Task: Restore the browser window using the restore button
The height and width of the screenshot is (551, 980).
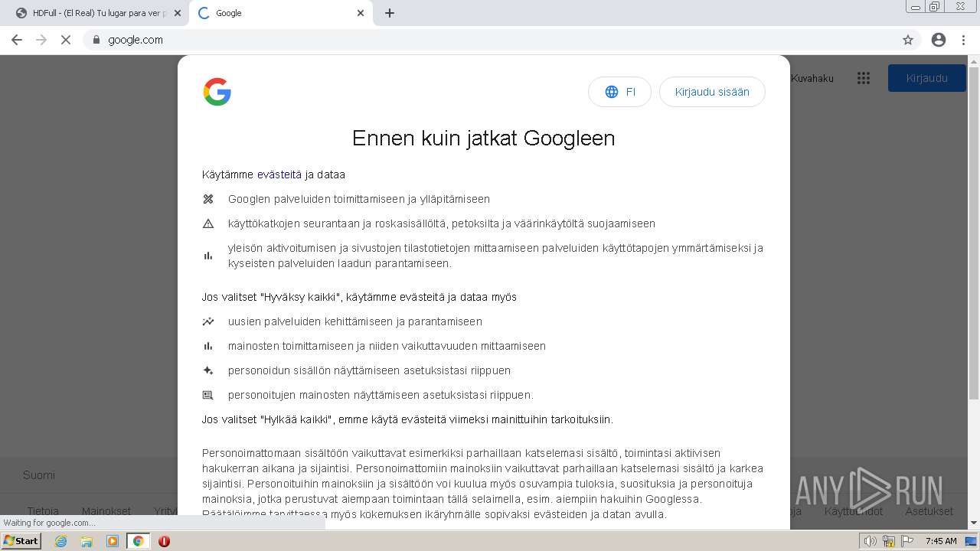Action: [934, 6]
